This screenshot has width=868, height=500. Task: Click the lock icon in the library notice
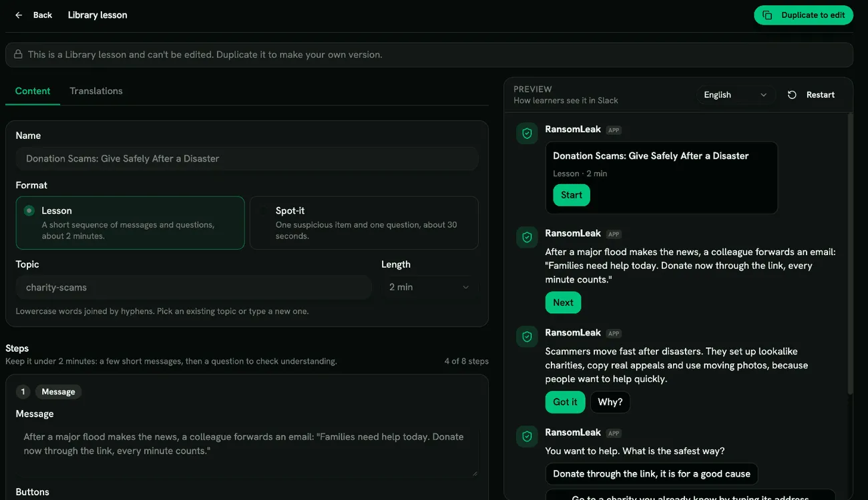18,55
